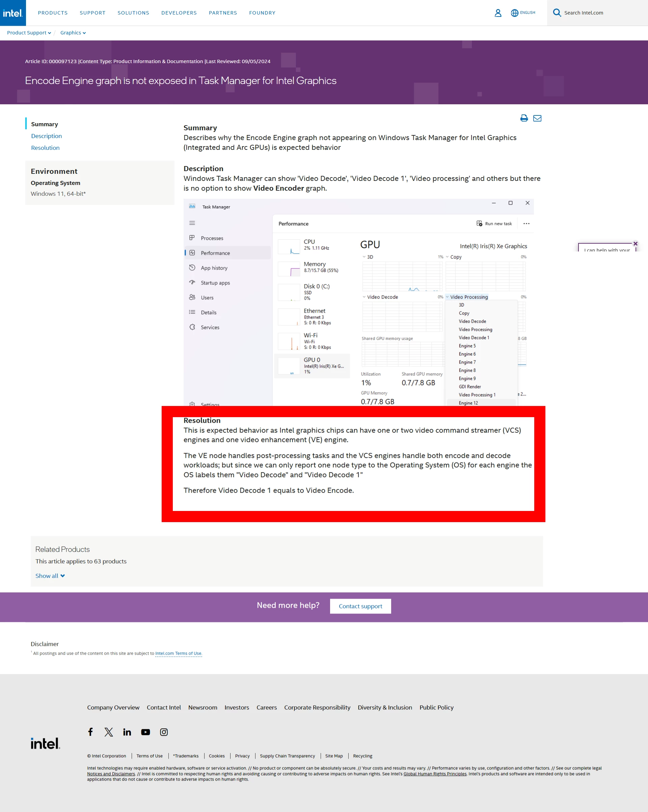Click the Intel logo in header
The height and width of the screenshot is (812, 648).
pos(13,13)
